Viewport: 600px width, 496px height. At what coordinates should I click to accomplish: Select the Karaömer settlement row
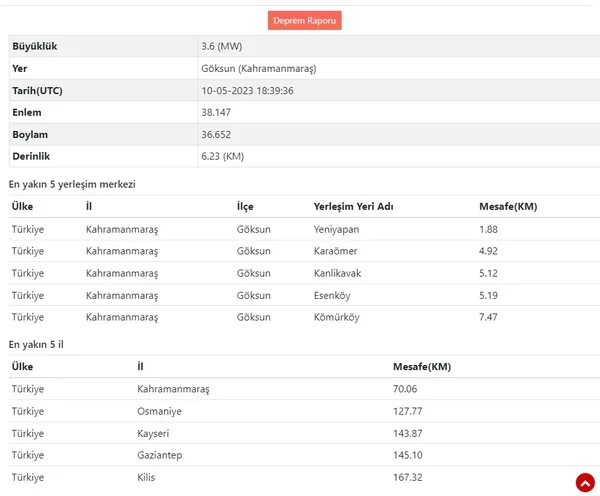(304, 251)
